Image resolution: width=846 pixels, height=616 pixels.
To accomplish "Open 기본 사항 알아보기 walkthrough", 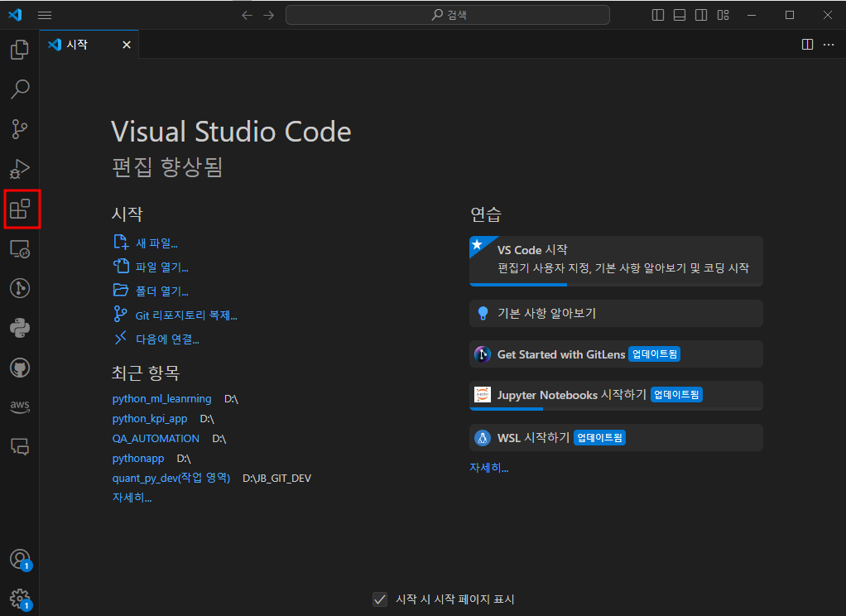I will point(616,313).
